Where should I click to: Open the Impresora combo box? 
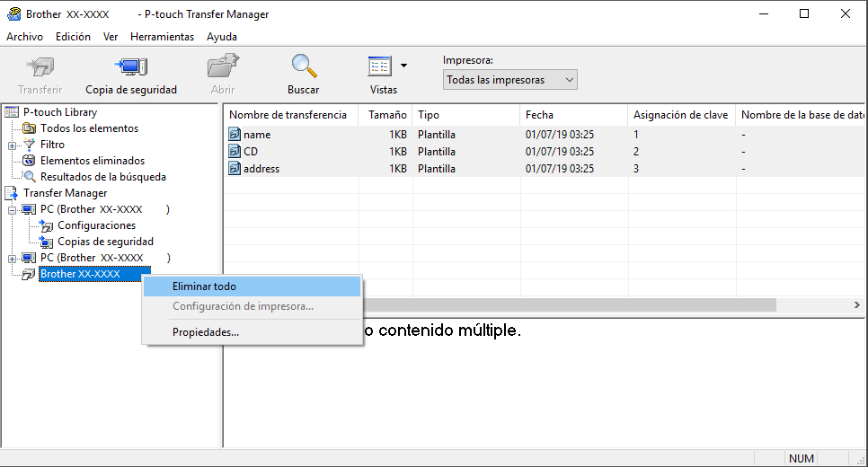pos(509,80)
